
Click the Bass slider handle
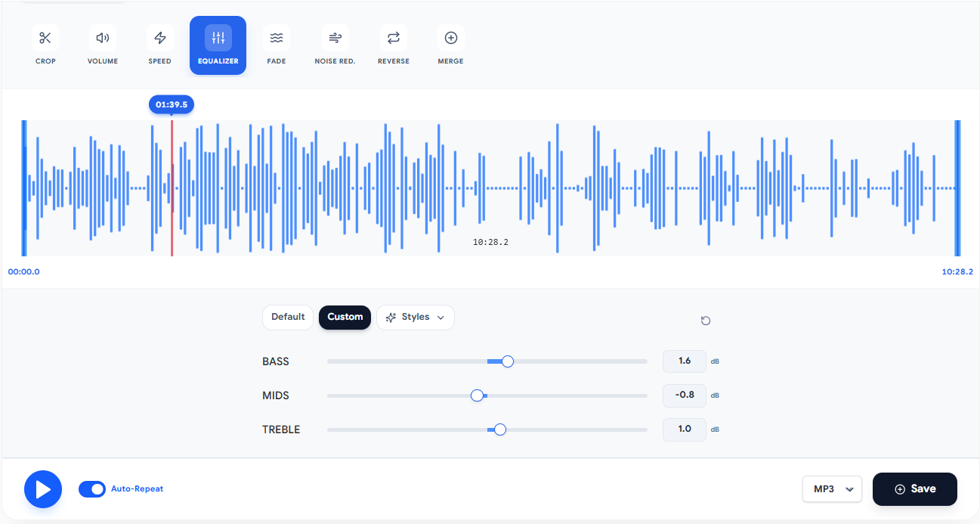click(508, 361)
